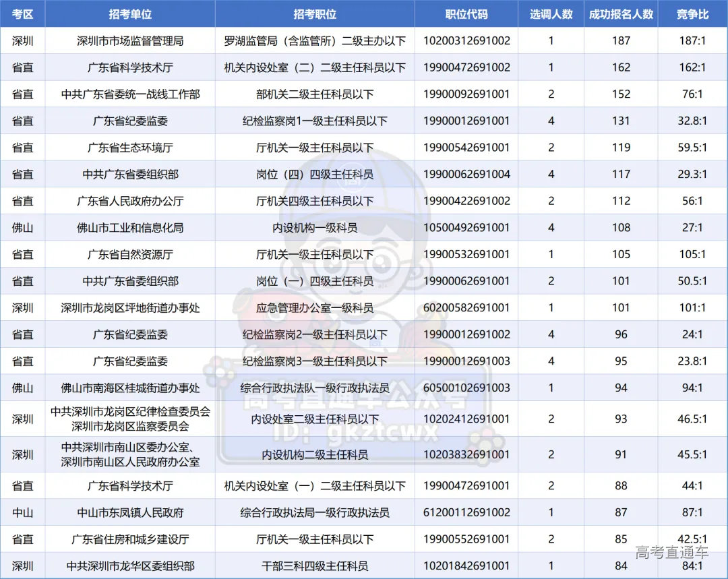Select the 广东省生态环境厅 cell
The width and height of the screenshot is (728, 579).
point(130,148)
